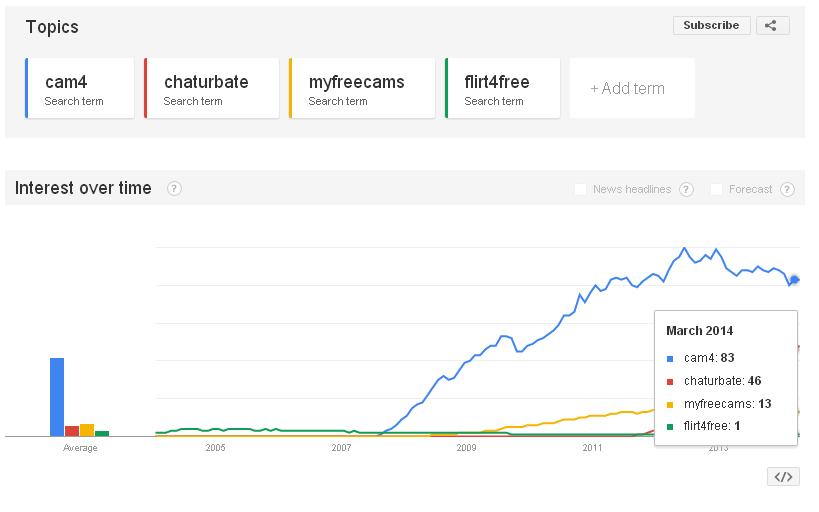Image resolution: width=819 pixels, height=512 pixels.
Task: Click the yellow myfreecams average bar
Action: click(87, 430)
